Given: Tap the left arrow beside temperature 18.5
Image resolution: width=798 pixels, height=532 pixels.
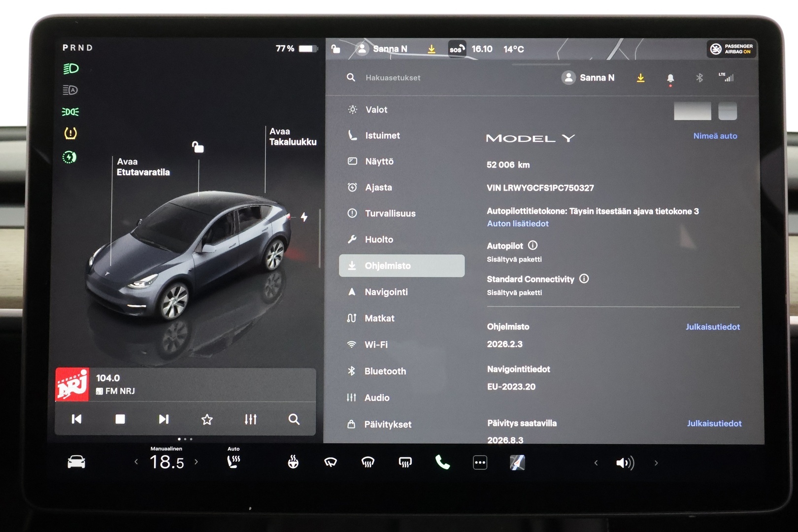Looking at the screenshot, I should (x=136, y=463).
